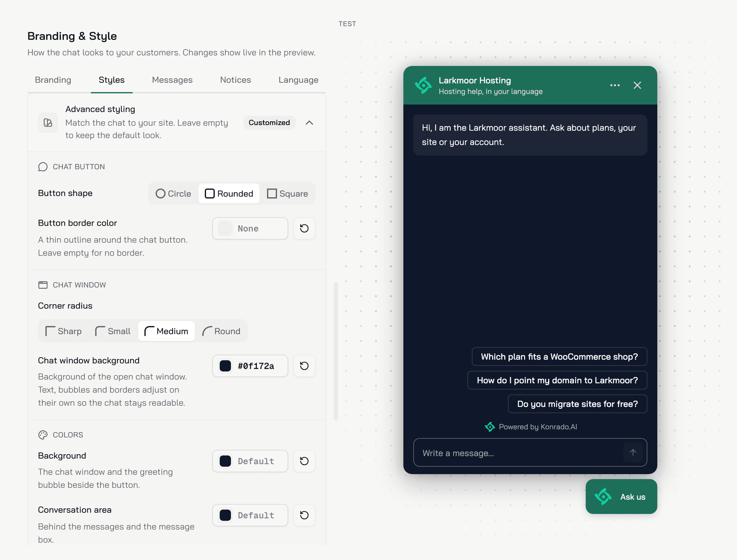Click the Larkmoor assistant greeting bubble
Viewport: 737px width, 560px height.
[x=530, y=135]
